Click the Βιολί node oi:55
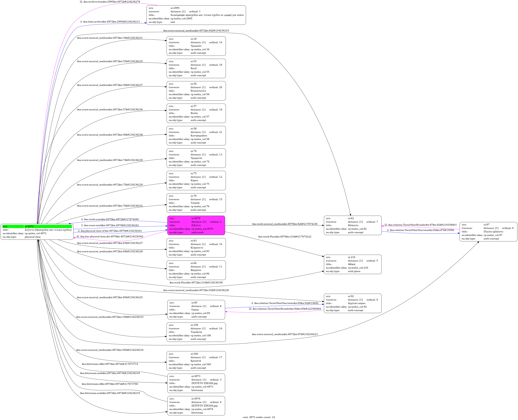 click(196, 69)
